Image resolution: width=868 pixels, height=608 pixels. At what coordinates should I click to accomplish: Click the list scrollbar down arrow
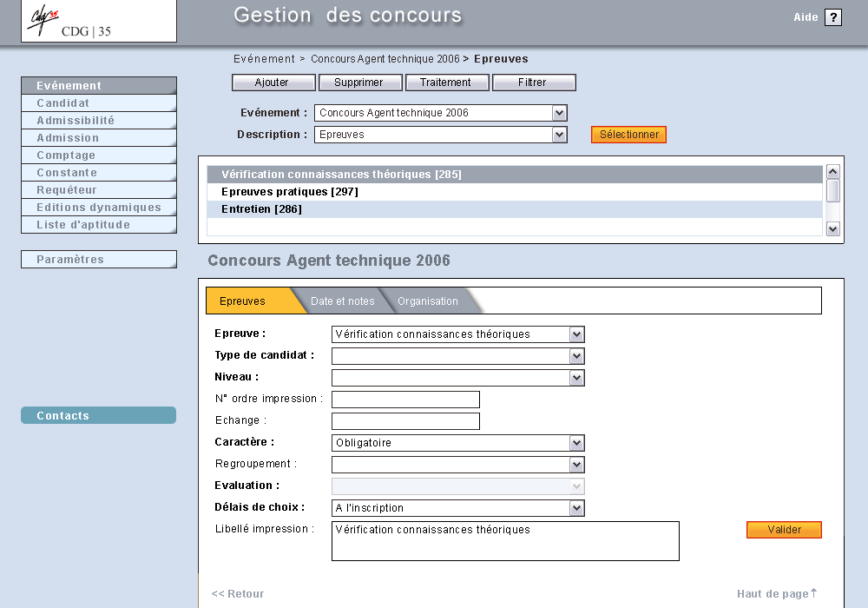(833, 228)
